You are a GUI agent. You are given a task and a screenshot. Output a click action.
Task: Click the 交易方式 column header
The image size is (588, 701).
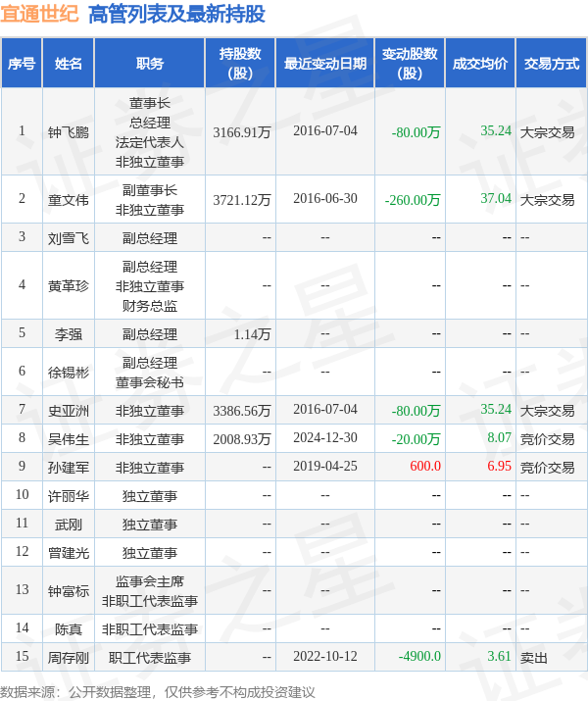[x=551, y=64]
